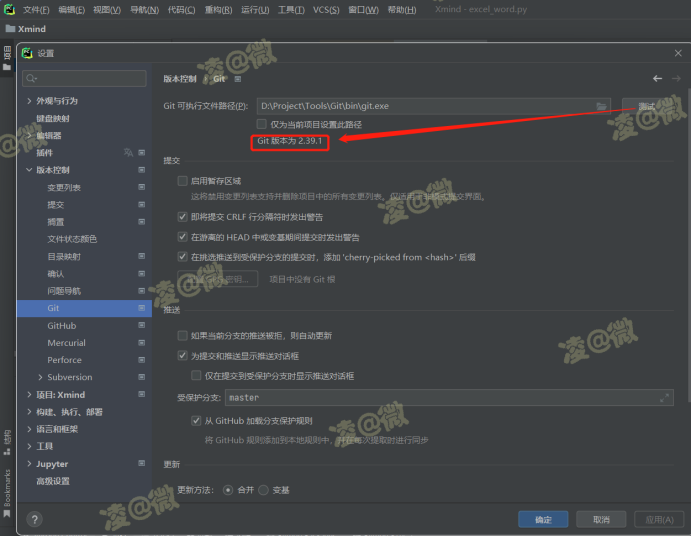Image resolution: width=692 pixels, height=536 pixels.
Task: Click the 版本控制 breadcrumb link
Action: point(180,79)
